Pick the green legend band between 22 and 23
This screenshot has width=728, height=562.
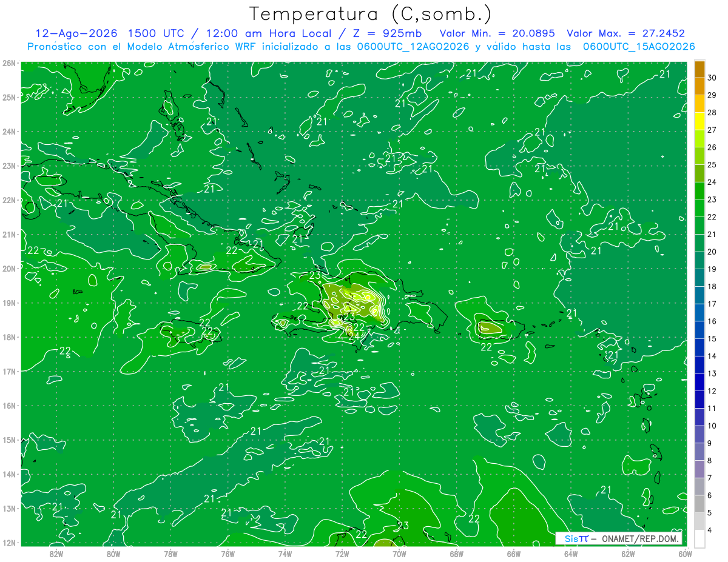(x=699, y=208)
